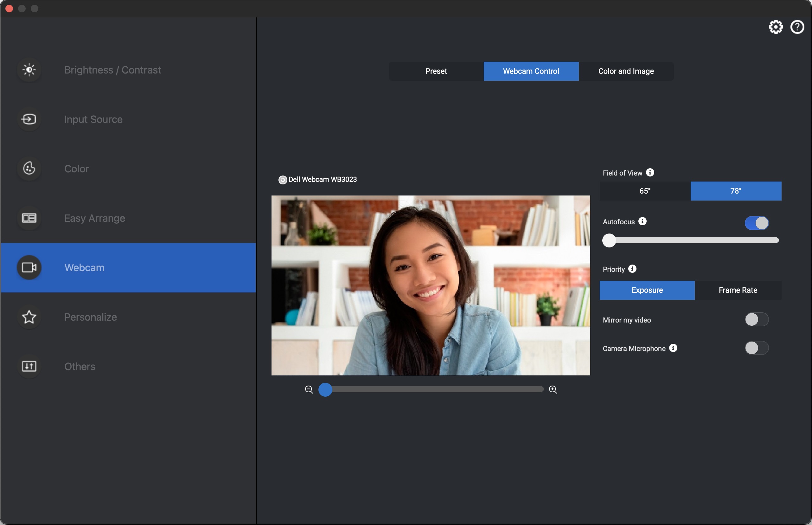Click the Easy Arrange panel icon
812x525 pixels.
point(29,217)
